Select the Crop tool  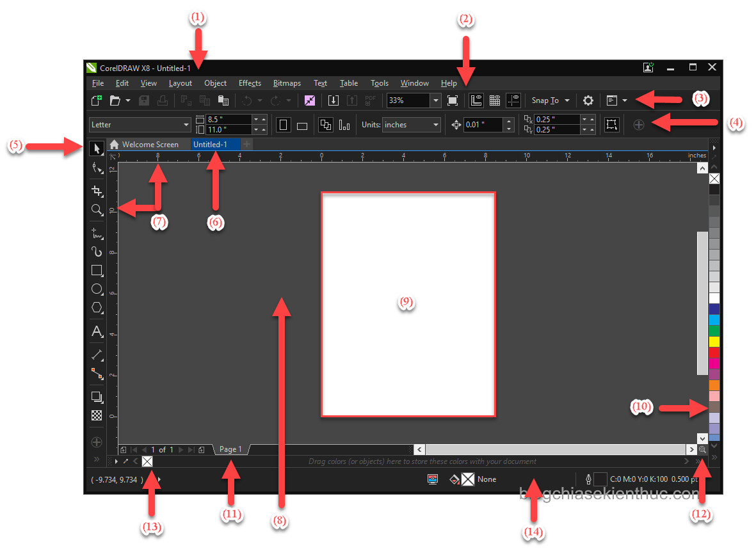tap(97, 190)
